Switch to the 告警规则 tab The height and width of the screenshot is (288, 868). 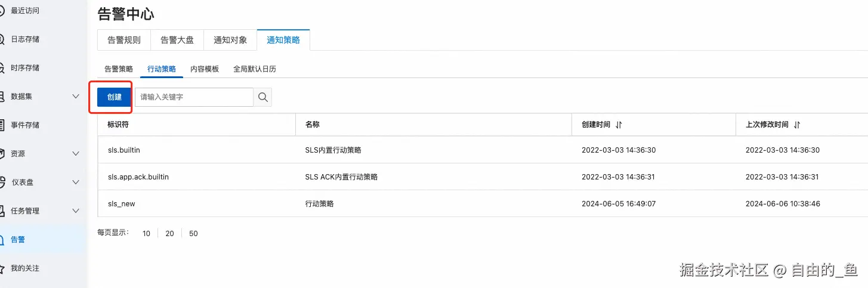point(123,40)
